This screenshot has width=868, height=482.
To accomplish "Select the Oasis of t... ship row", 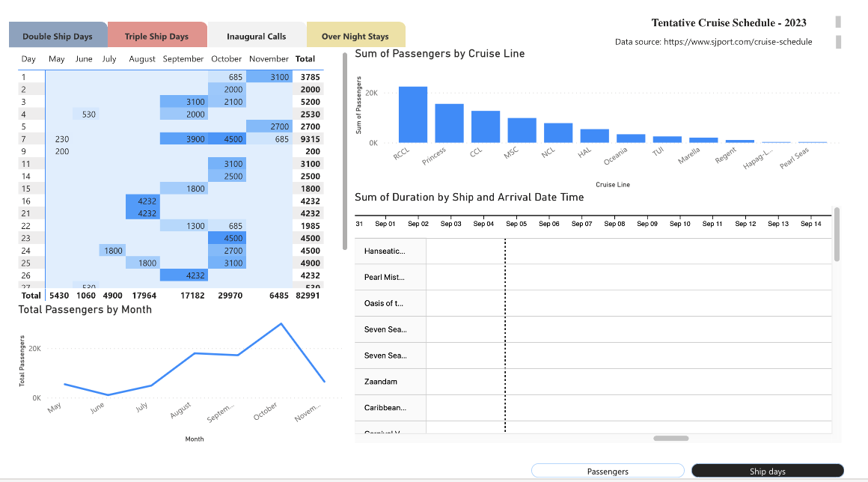I will click(x=383, y=303).
